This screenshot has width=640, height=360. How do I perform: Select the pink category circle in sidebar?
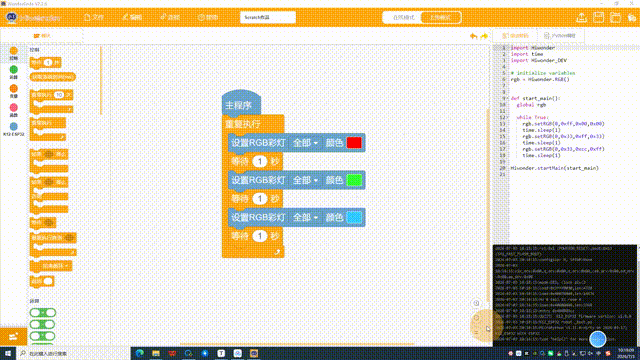click(13, 108)
